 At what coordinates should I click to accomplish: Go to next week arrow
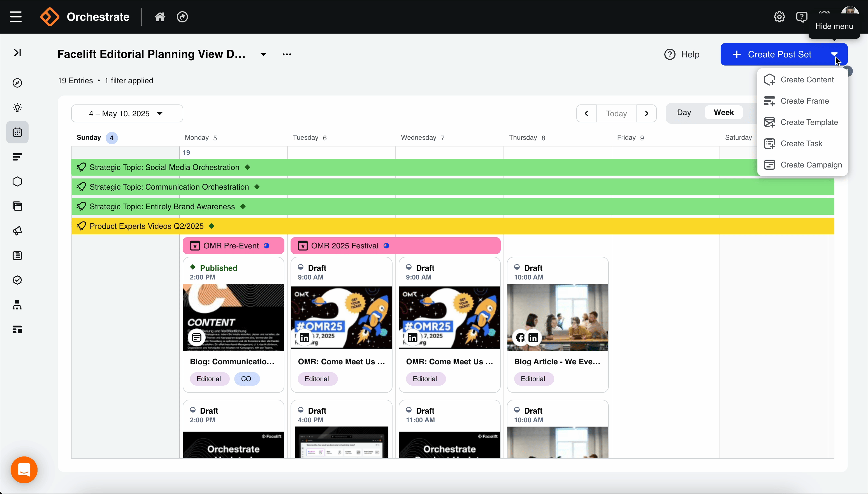coord(646,113)
